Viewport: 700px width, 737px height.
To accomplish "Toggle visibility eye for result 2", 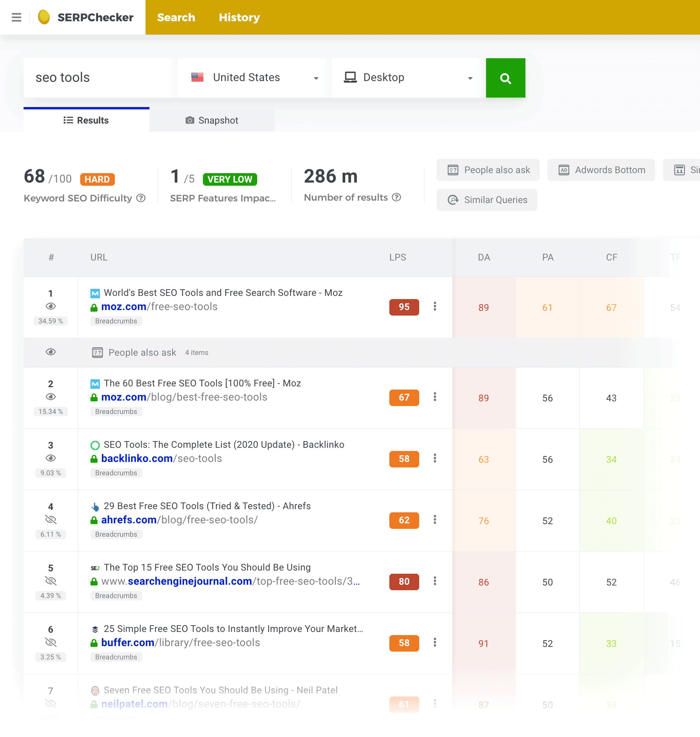I will pos(51,397).
